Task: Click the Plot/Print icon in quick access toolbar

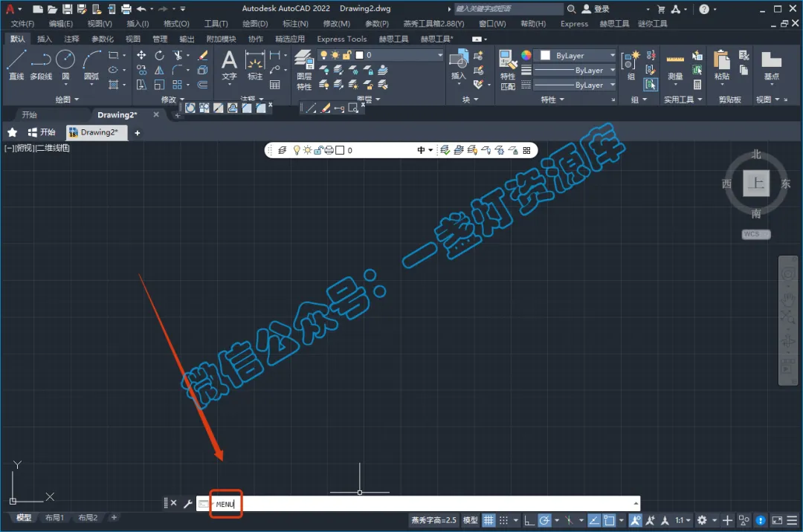Action: [126, 9]
